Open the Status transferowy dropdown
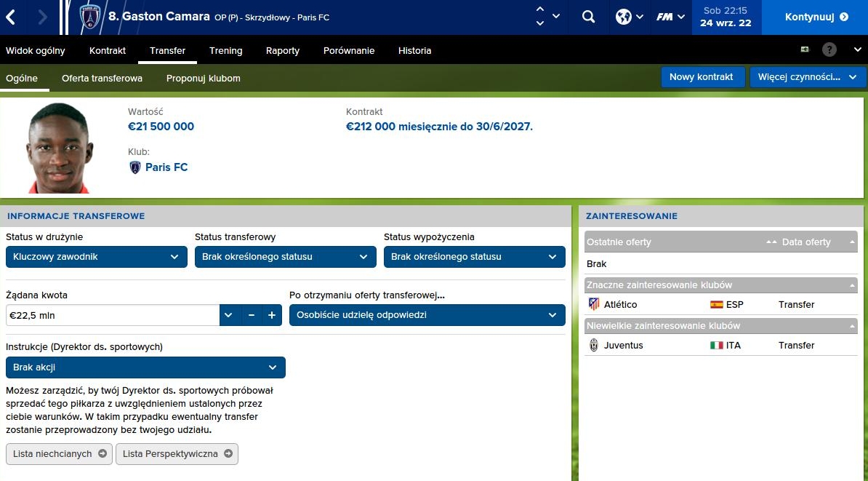This screenshot has height=481, width=868. coord(285,257)
